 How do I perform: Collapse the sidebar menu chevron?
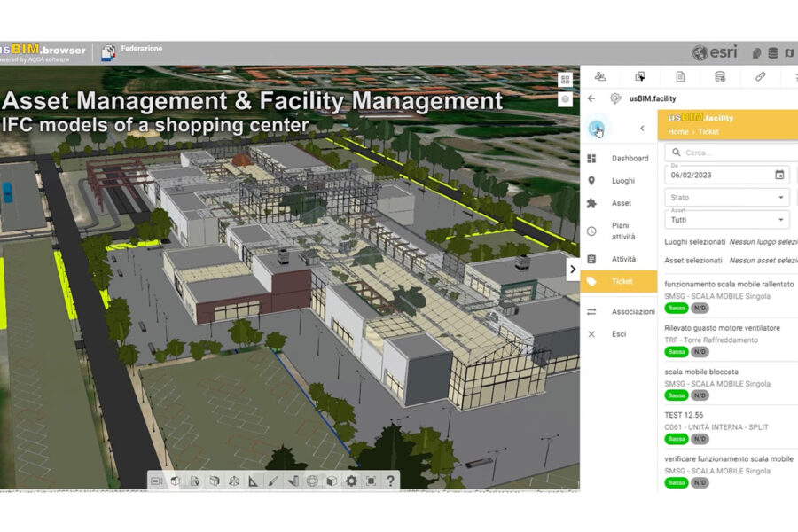click(x=642, y=129)
